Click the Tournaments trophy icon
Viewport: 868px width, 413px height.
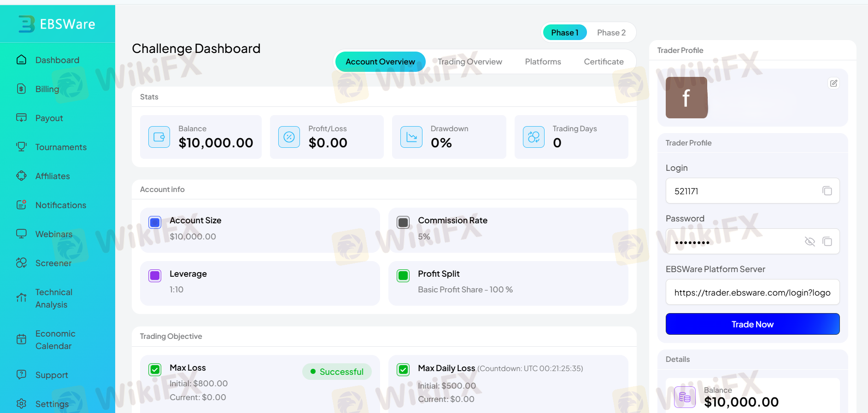(x=21, y=147)
